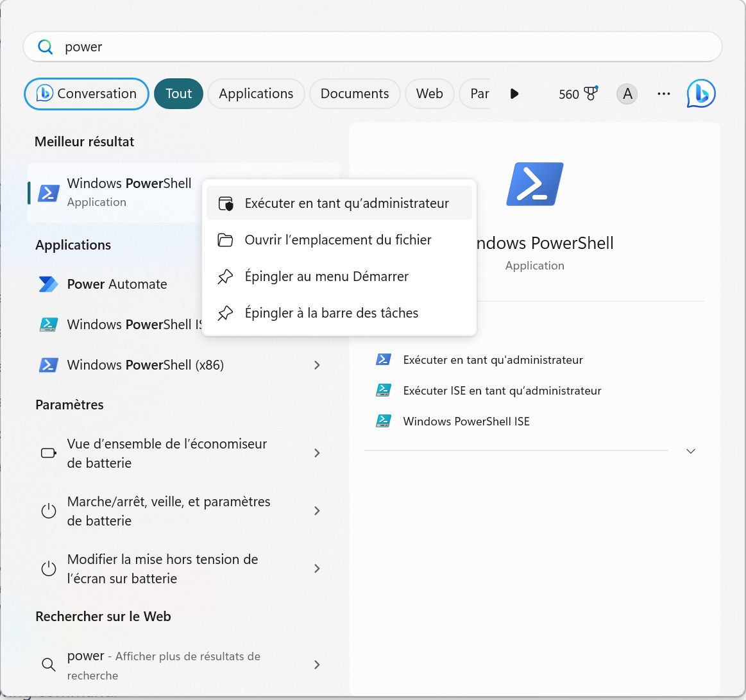
Task: Expand the mise hors tension de l'écran chevron
Action: [x=317, y=568]
